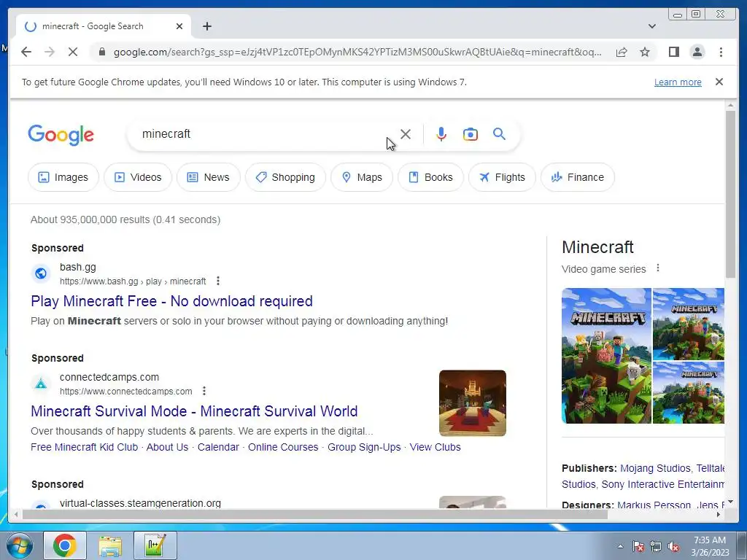The height and width of the screenshot is (560, 747).
Task: Search by image with camera icon
Action: click(x=471, y=134)
